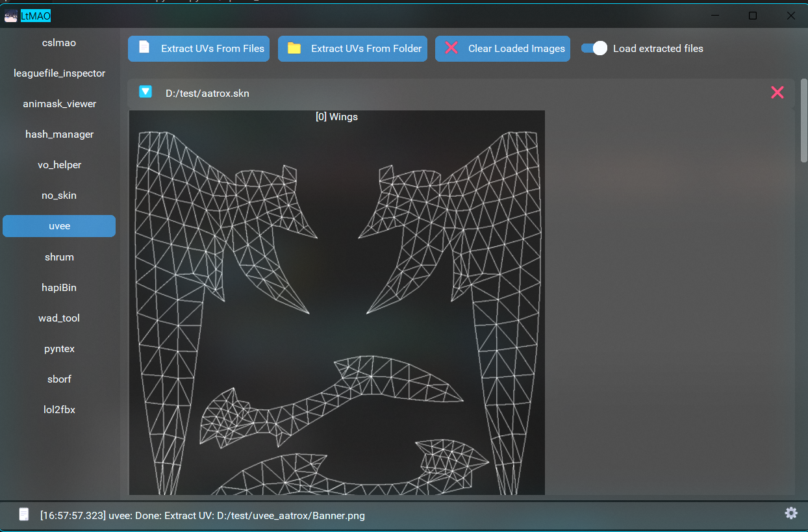Minimize the LtMAO window
This screenshot has width=808, height=532.
pos(714,16)
